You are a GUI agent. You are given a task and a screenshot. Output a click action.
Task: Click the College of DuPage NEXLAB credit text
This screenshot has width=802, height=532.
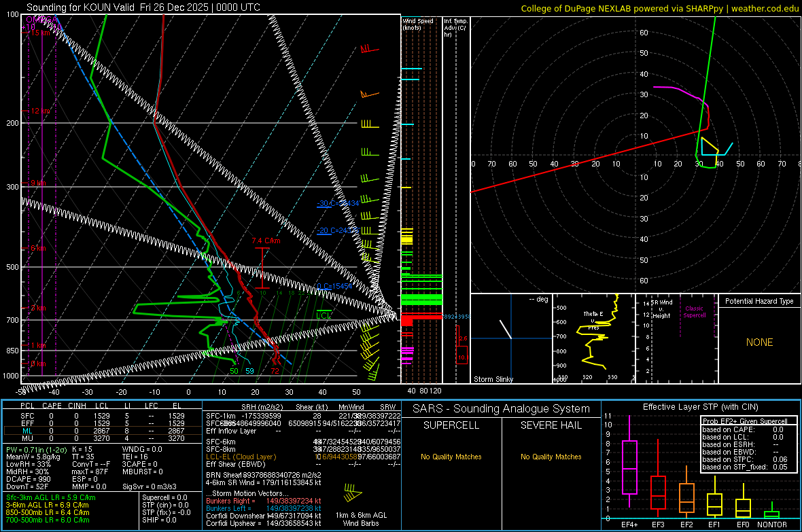coord(660,8)
